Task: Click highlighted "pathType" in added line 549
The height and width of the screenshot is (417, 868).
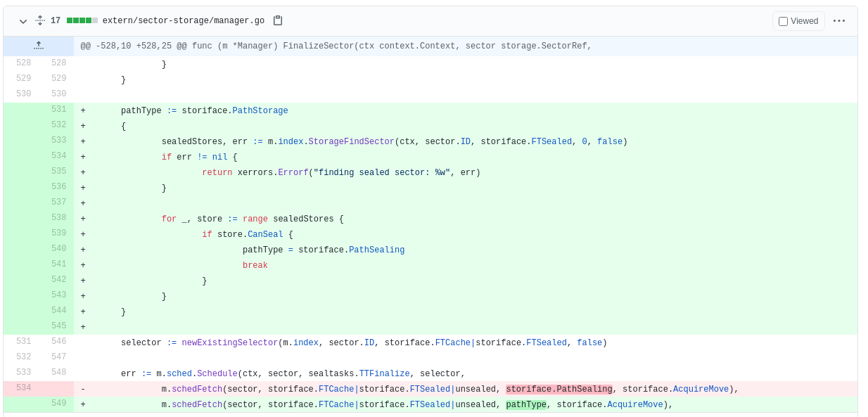Action: (526, 405)
